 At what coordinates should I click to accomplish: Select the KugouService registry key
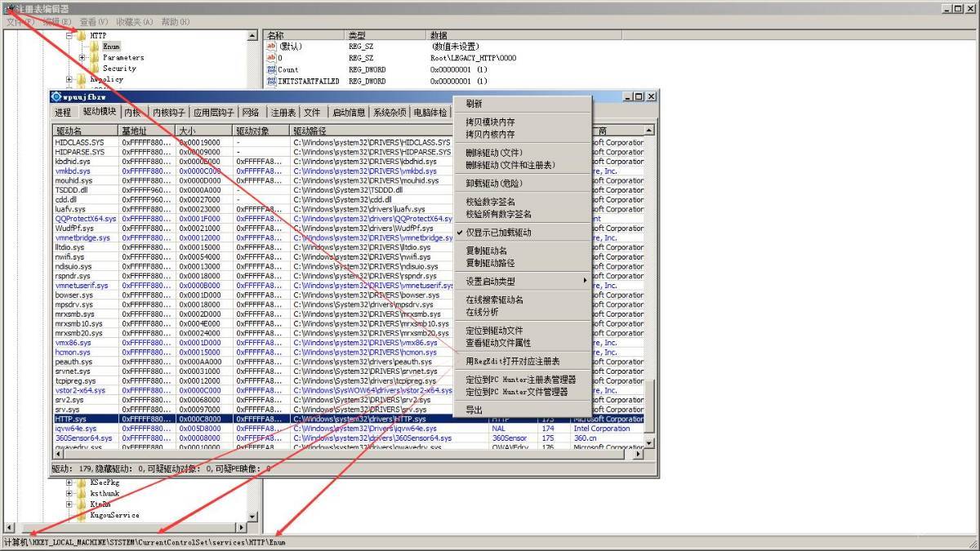(114, 515)
